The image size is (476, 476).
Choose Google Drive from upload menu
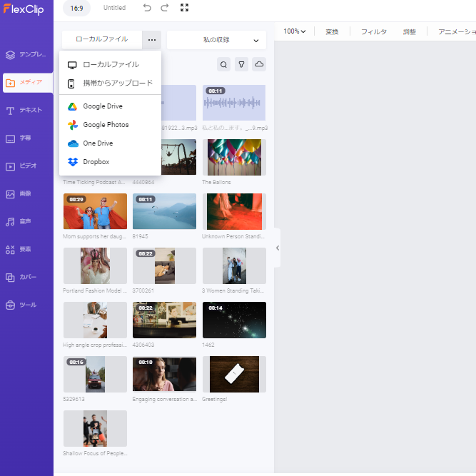coord(102,106)
